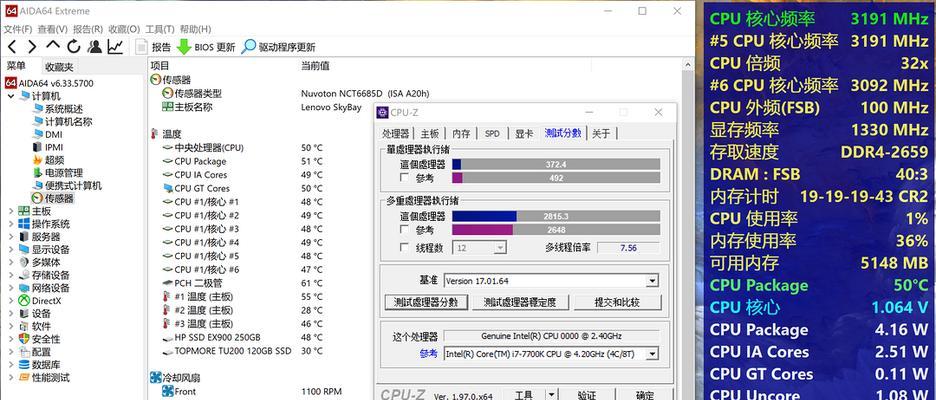Screen dimensions: 936x400
Task: Click the up-level arrow toolbar icon
Action: pos(53,45)
